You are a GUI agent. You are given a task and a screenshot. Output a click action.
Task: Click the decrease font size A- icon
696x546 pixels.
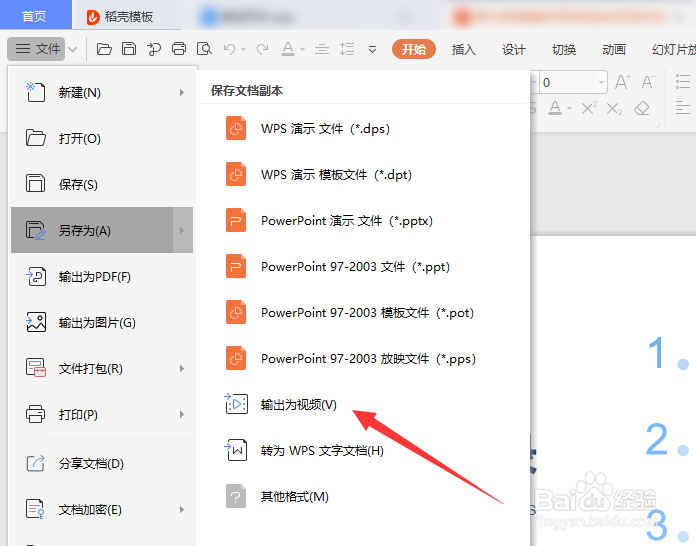(x=648, y=82)
